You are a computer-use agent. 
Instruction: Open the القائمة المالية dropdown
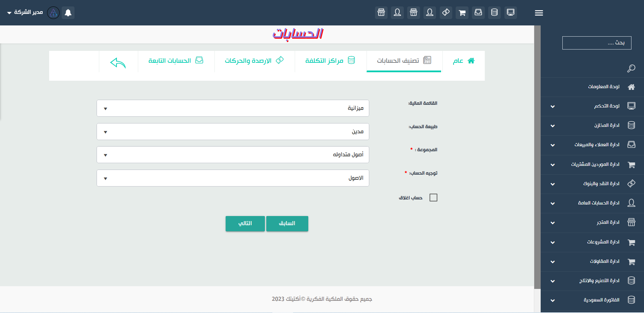click(233, 108)
